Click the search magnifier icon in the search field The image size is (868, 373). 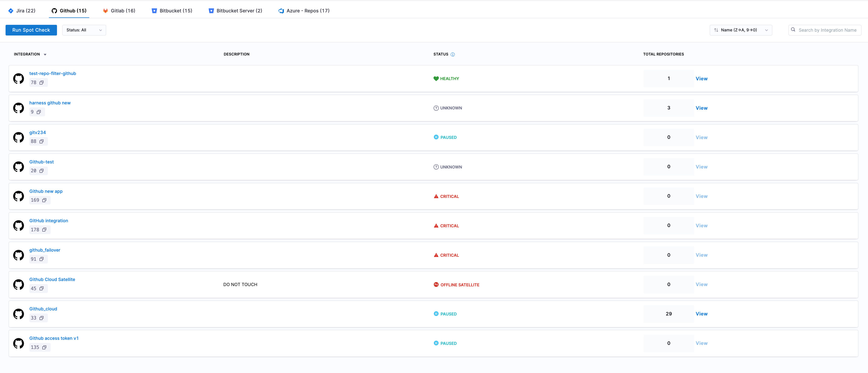[x=793, y=30]
